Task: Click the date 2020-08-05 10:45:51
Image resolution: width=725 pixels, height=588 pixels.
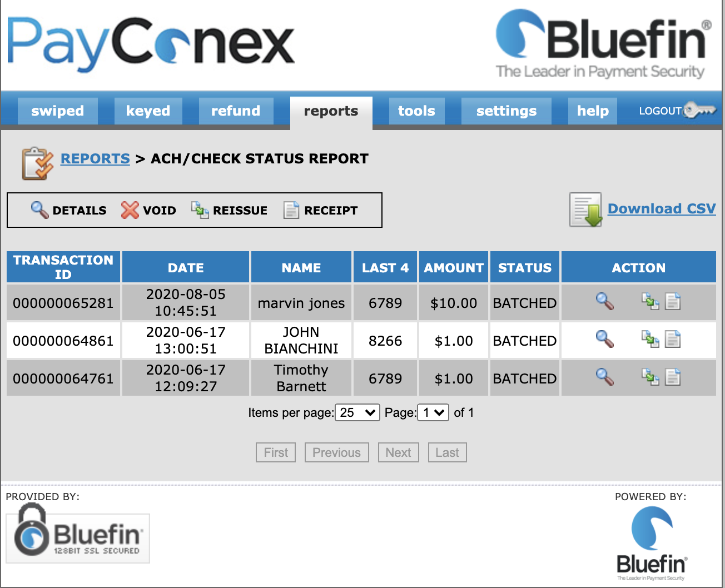Action: point(186,303)
